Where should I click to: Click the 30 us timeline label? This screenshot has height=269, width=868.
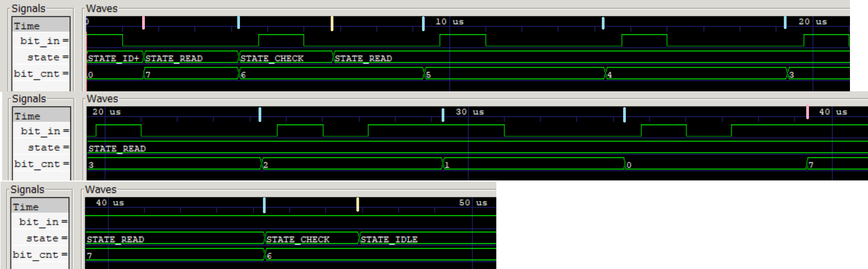[x=470, y=112]
